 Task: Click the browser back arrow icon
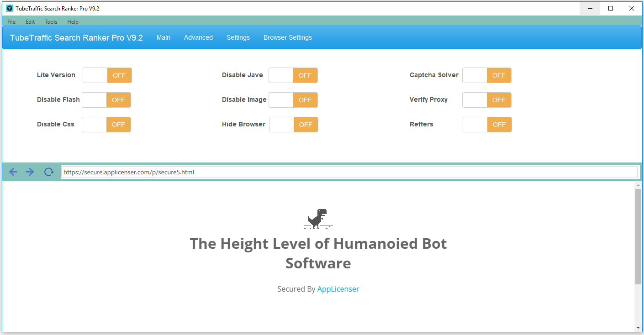click(x=13, y=172)
